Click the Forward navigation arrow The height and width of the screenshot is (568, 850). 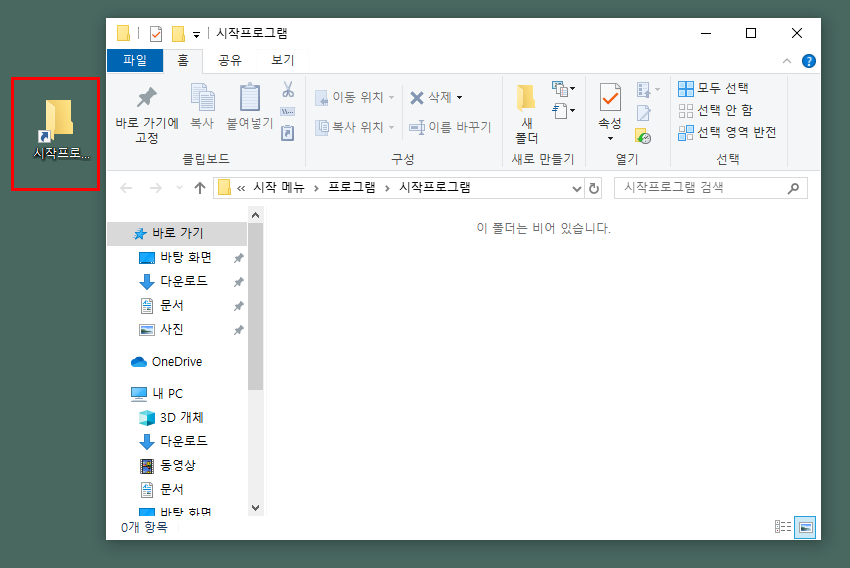coord(156,188)
